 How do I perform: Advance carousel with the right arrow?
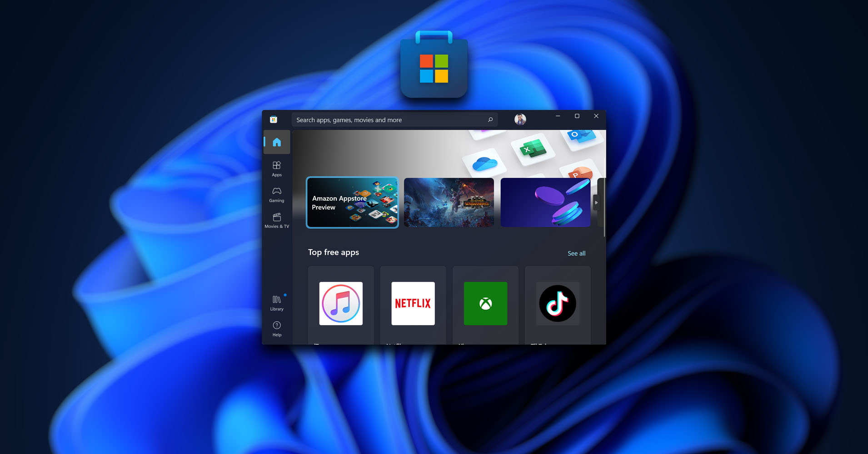pyautogui.click(x=596, y=202)
